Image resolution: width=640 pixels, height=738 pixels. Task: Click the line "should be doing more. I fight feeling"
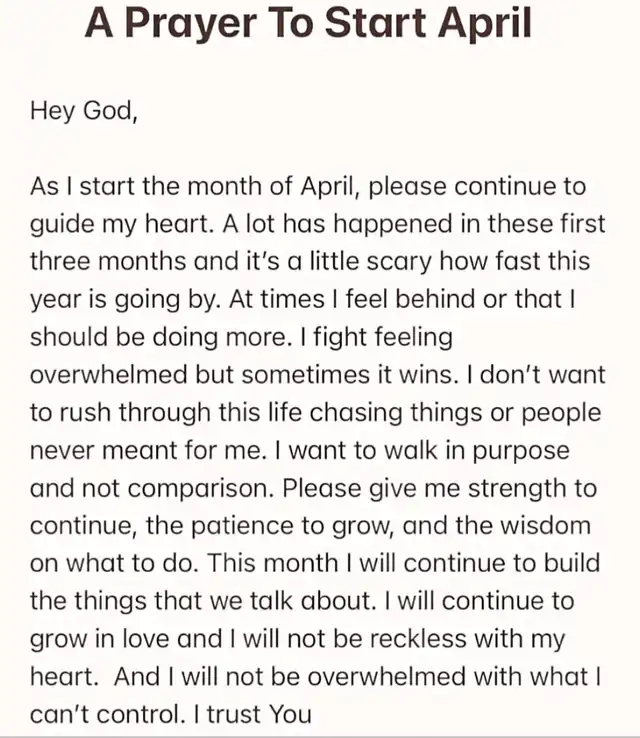click(x=241, y=337)
